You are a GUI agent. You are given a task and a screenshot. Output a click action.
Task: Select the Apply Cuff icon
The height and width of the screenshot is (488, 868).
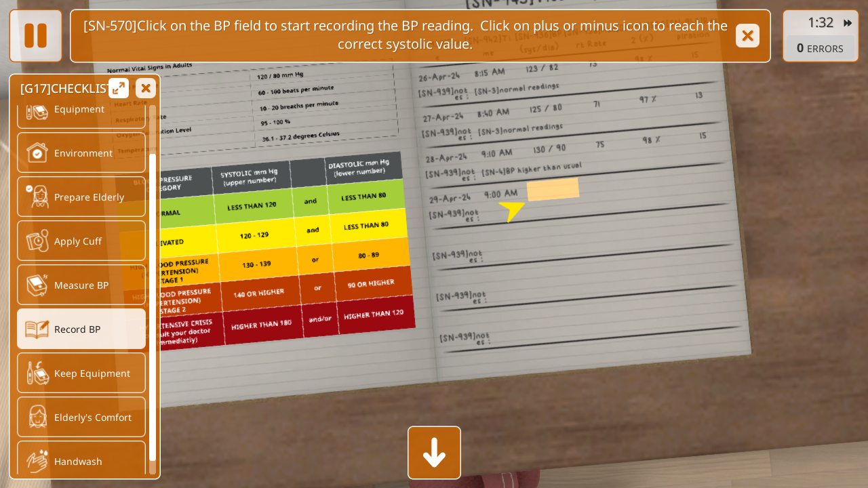[x=37, y=241]
